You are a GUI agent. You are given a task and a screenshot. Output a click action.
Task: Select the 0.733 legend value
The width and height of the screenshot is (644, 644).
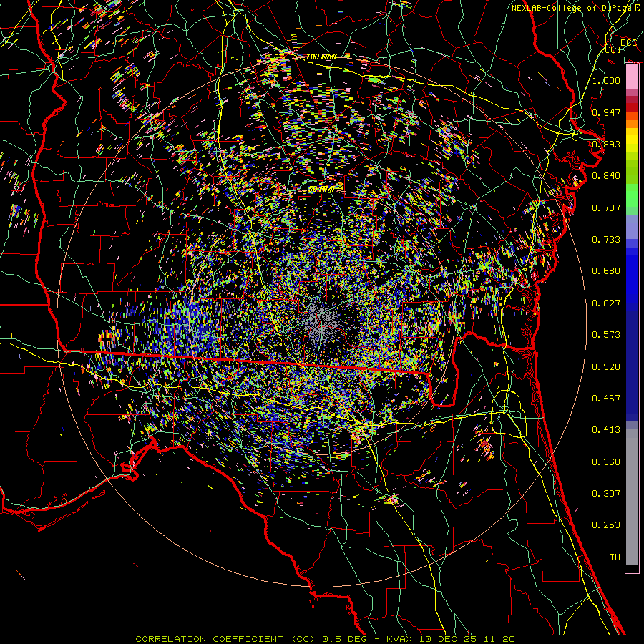(606, 240)
